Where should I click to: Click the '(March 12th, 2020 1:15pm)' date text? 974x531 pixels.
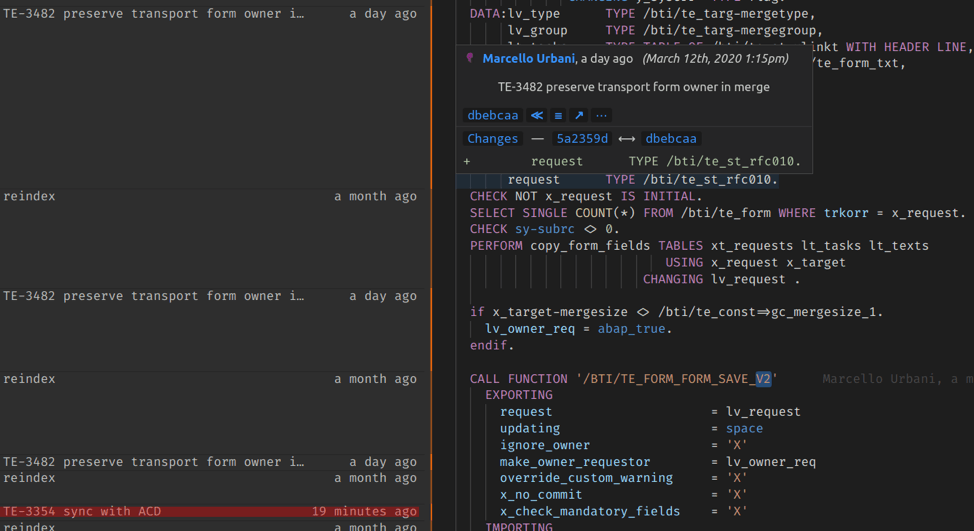715,58
